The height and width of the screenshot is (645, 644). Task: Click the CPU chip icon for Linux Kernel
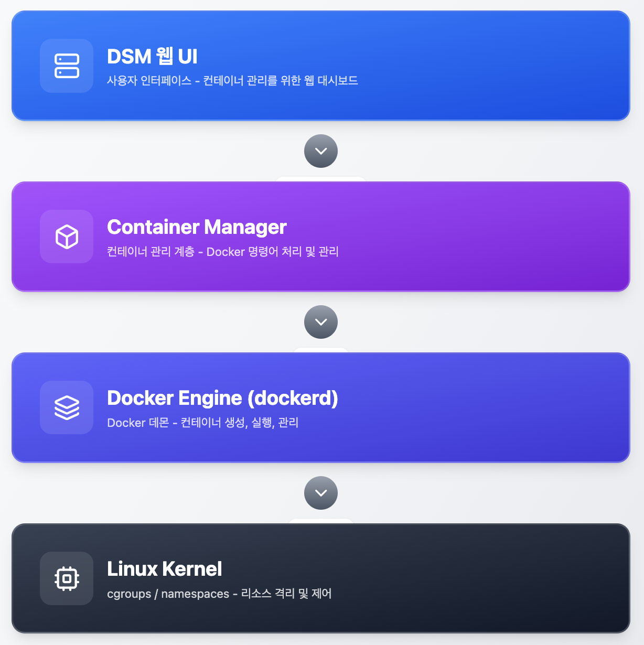point(67,578)
